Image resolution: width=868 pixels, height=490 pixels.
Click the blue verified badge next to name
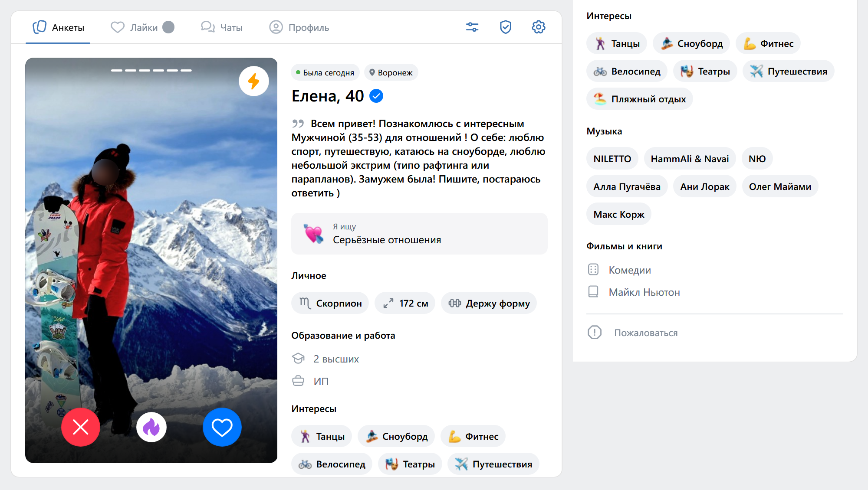(376, 96)
